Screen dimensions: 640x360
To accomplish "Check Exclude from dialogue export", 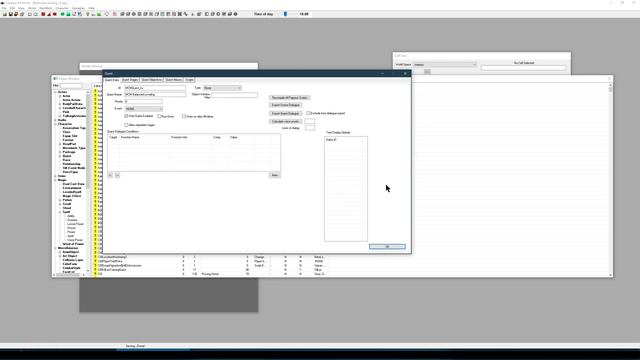I will pyautogui.click(x=309, y=113).
